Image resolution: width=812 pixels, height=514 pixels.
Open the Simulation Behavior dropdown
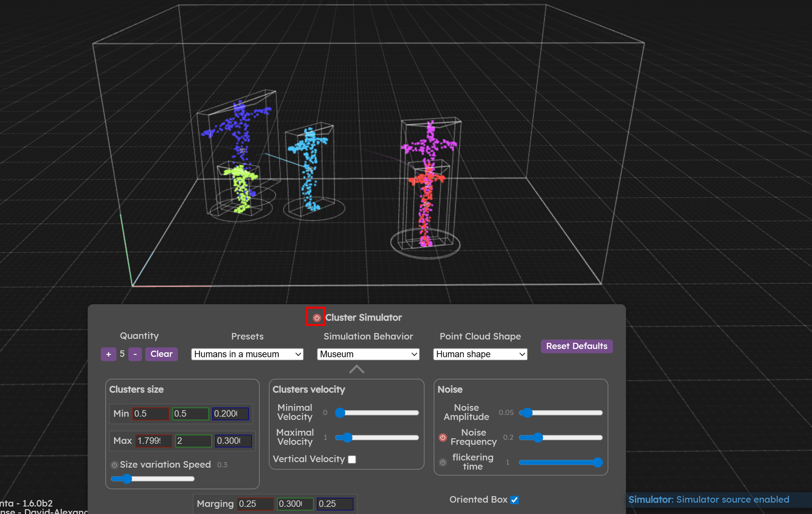click(368, 354)
